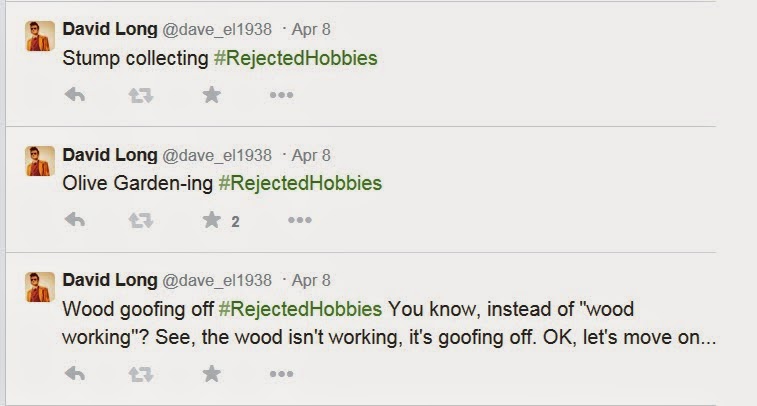757x406 pixels.
Task: Retweet the Olive Garden-ing tweet
Action: coord(140,221)
